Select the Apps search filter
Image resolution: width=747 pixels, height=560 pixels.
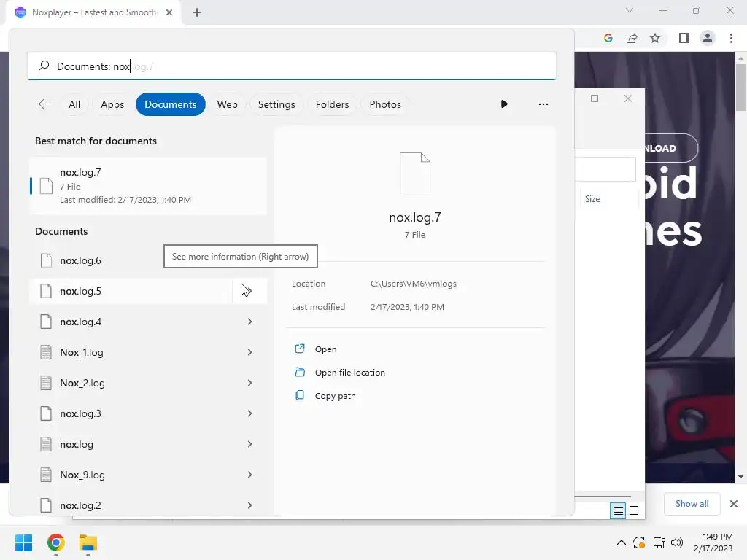(x=112, y=104)
